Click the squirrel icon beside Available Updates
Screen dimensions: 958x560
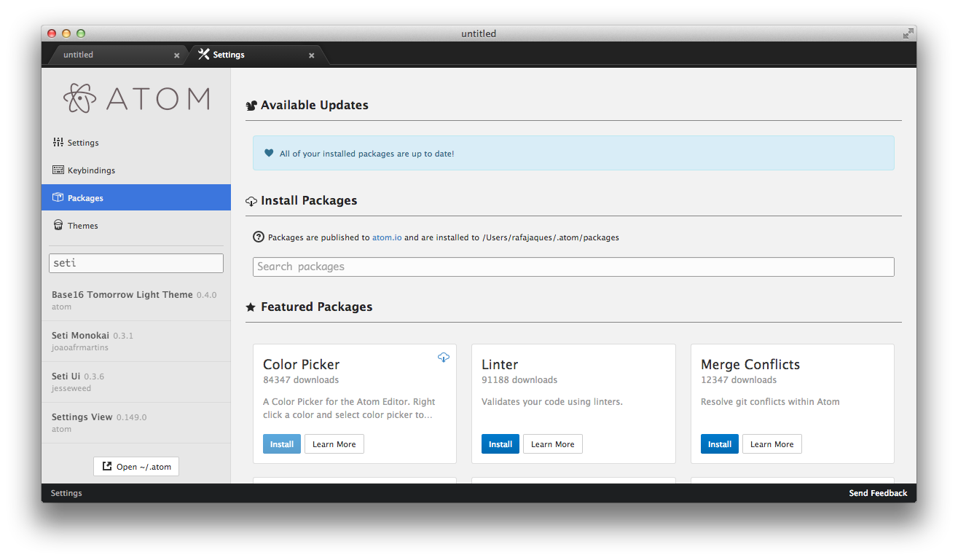(251, 106)
